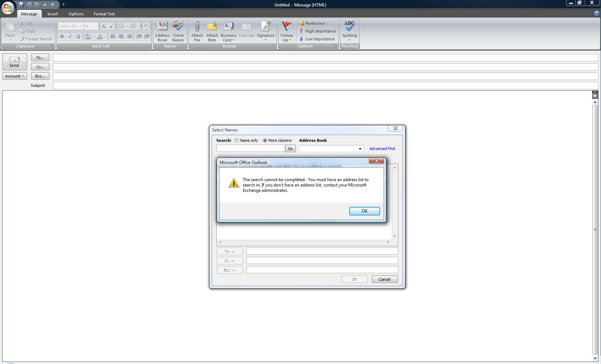Open the Account dropdown button

click(x=15, y=76)
